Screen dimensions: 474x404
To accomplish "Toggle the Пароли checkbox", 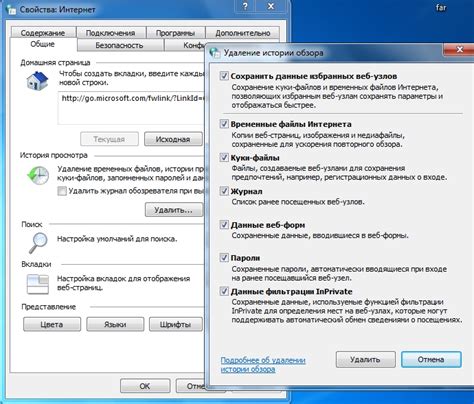I will click(224, 258).
